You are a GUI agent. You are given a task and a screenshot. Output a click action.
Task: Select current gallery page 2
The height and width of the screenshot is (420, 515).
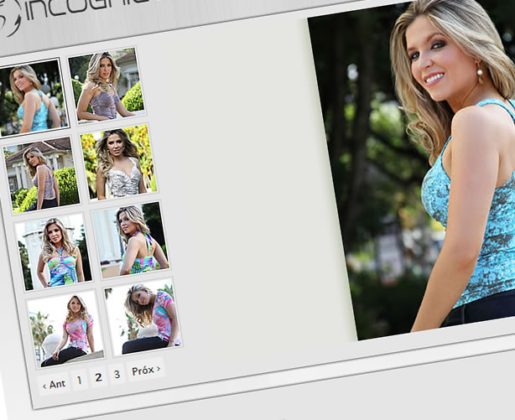[x=98, y=377]
